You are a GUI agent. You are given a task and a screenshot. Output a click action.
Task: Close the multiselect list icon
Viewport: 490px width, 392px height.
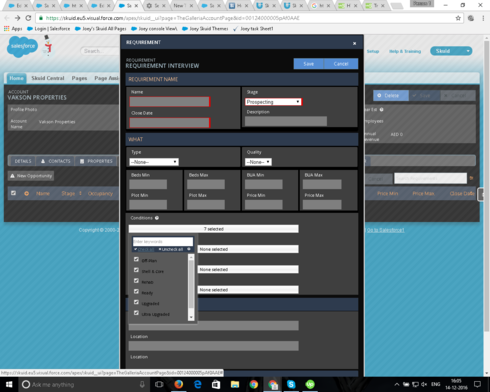pos(189,249)
